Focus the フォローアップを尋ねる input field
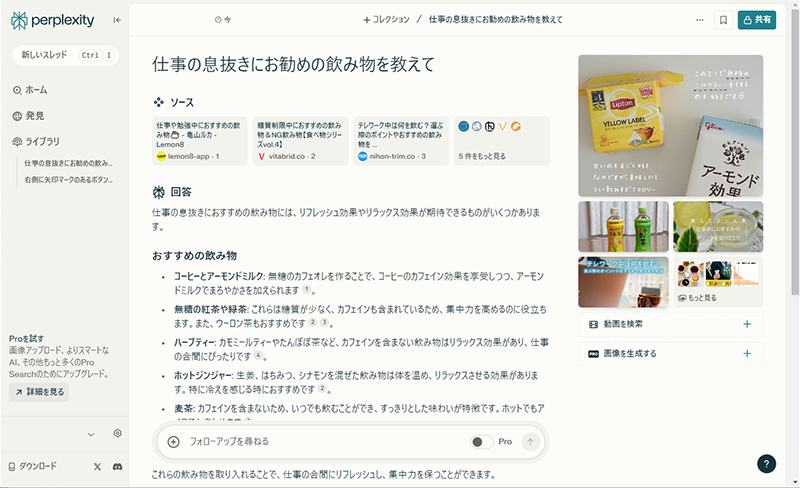This screenshot has width=800, height=488. [x=327, y=442]
